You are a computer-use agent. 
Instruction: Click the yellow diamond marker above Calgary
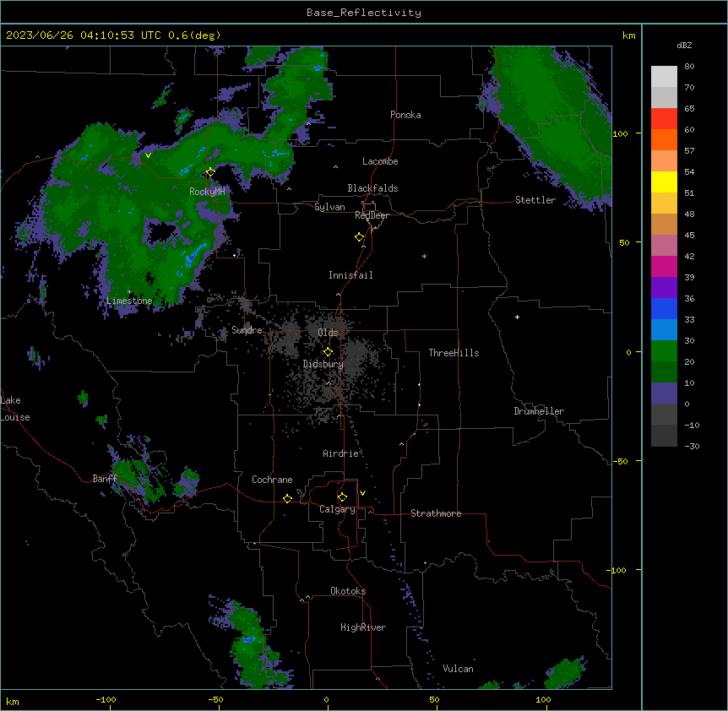pyautogui.click(x=342, y=497)
